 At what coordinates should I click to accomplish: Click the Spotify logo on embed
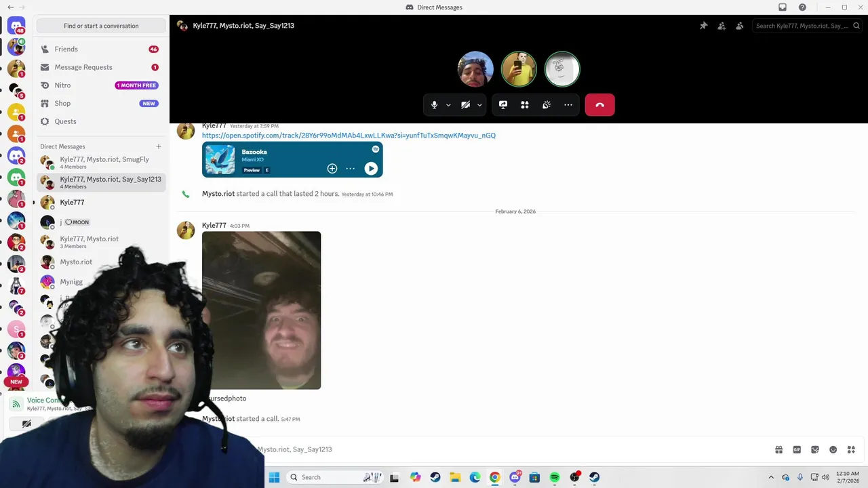pyautogui.click(x=376, y=149)
